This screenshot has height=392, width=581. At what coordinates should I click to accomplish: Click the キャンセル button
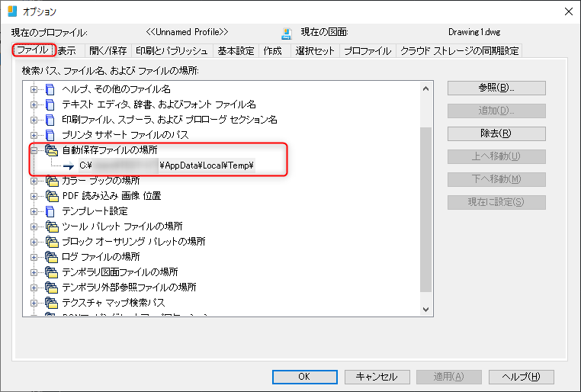(377, 377)
